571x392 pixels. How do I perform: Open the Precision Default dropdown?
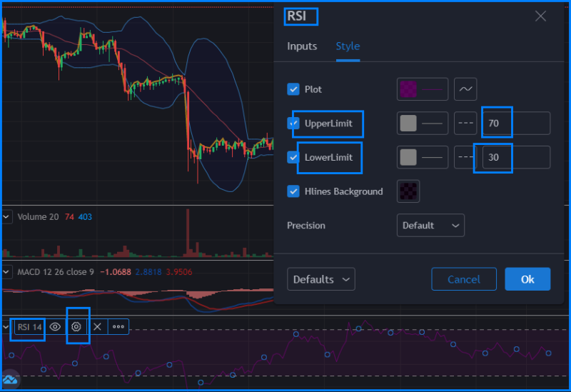430,226
